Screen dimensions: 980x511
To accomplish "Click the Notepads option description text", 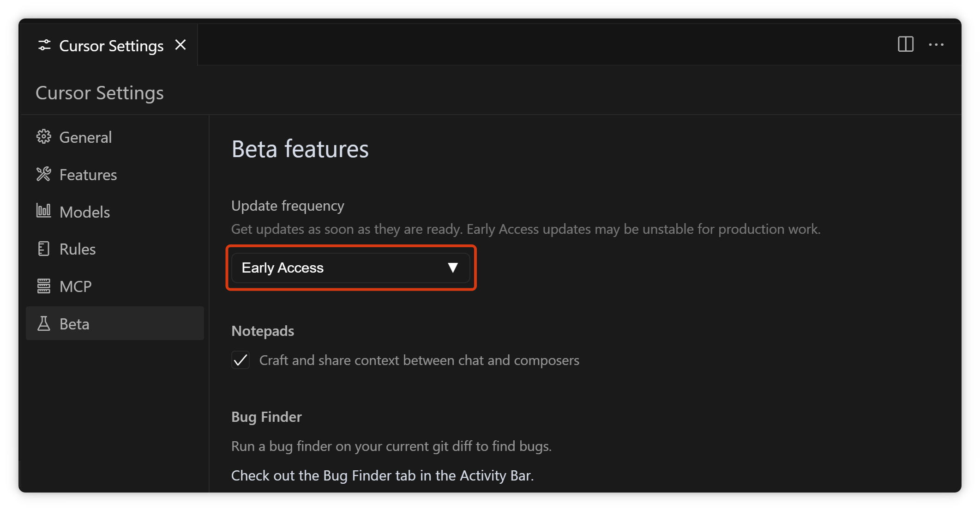I will pyautogui.click(x=419, y=360).
